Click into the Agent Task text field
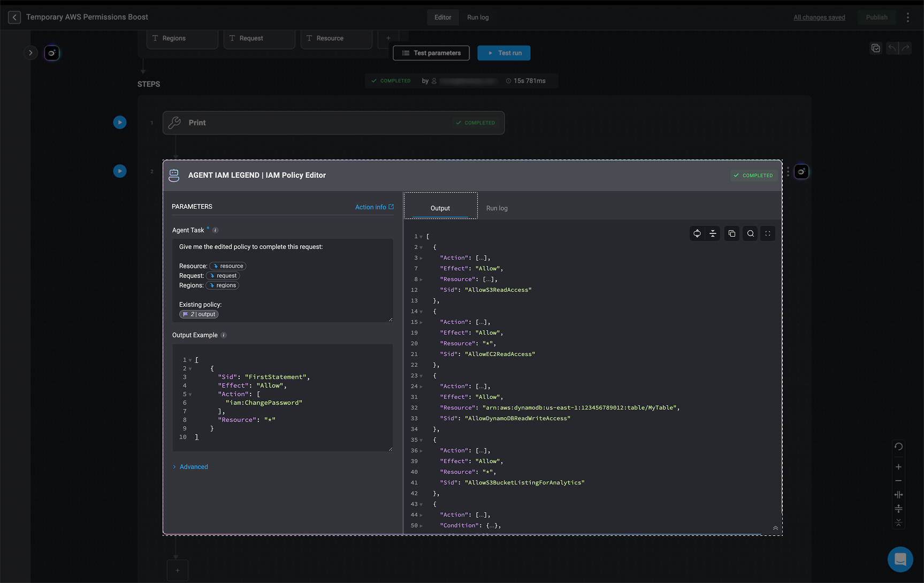Viewport: 924px width, 583px height. click(x=282, y=281)
